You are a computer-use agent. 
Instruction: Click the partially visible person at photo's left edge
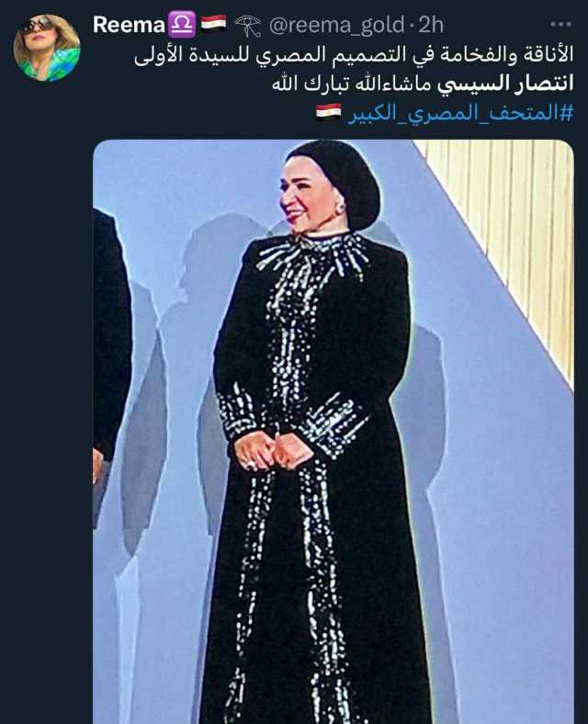(x=111, y=351)
